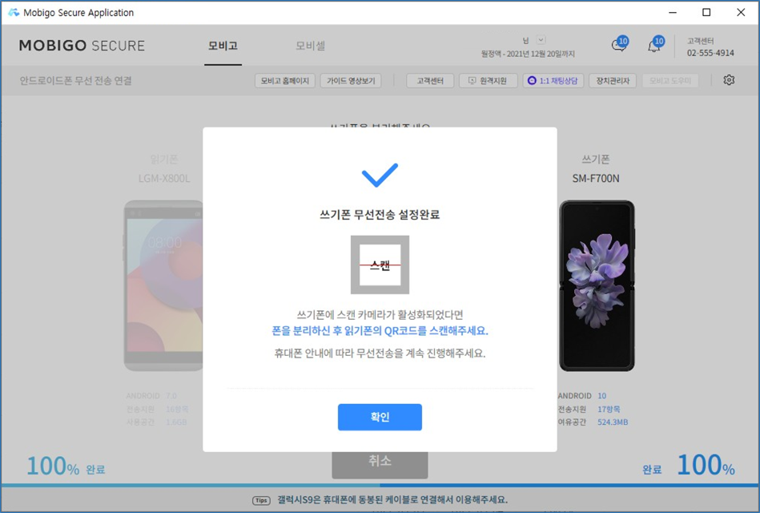The image size is (760, 513).
Task: Open the notification bell icon
Action: 655,44
